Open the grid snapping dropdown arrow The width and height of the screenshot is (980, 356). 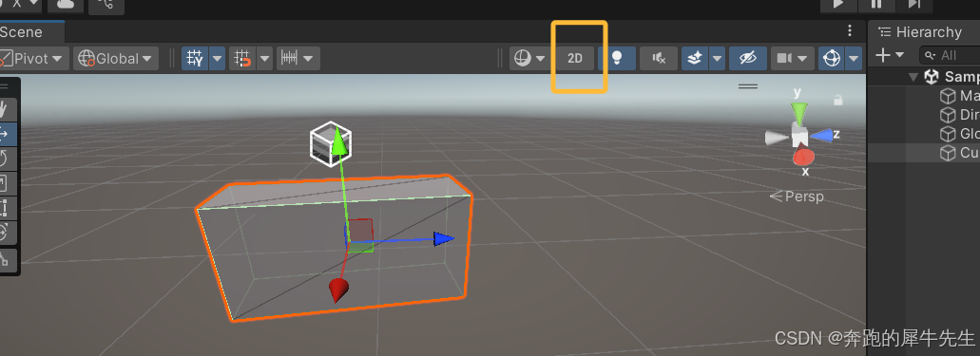click(265, 59)
